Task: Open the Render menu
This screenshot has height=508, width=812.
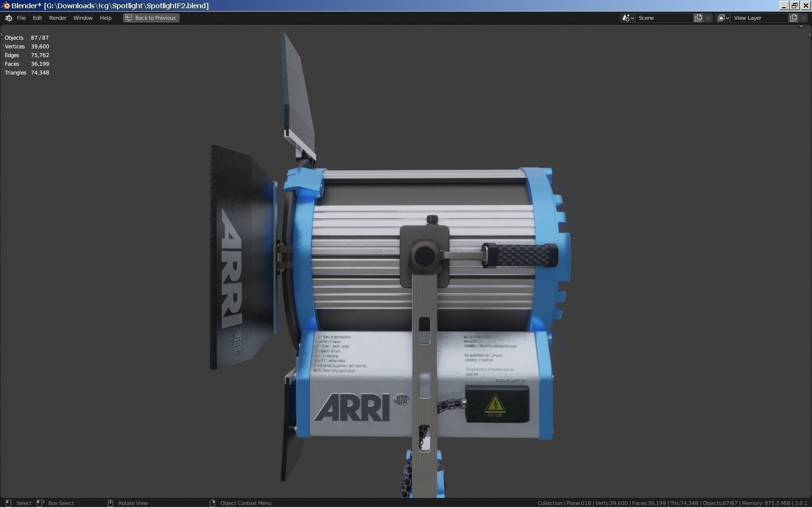Action: click(58, 18)
